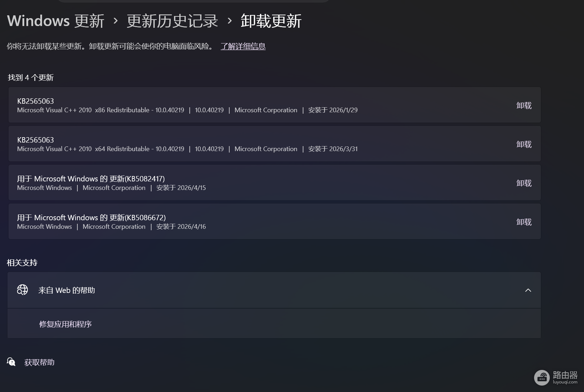Uninstall update KB5086672
Screen dimensions: 584x392
tap(524, 222)
